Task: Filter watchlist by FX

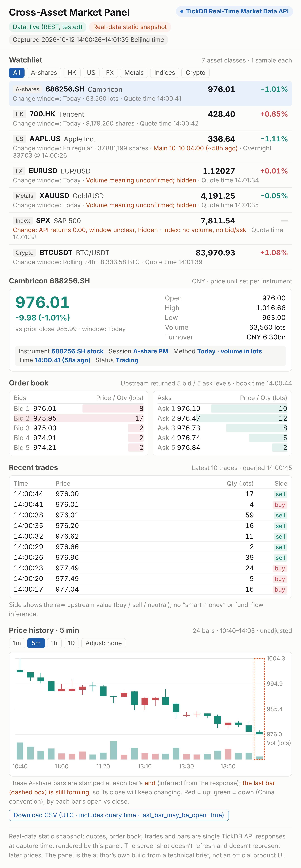Action: [x=110, y=73]
